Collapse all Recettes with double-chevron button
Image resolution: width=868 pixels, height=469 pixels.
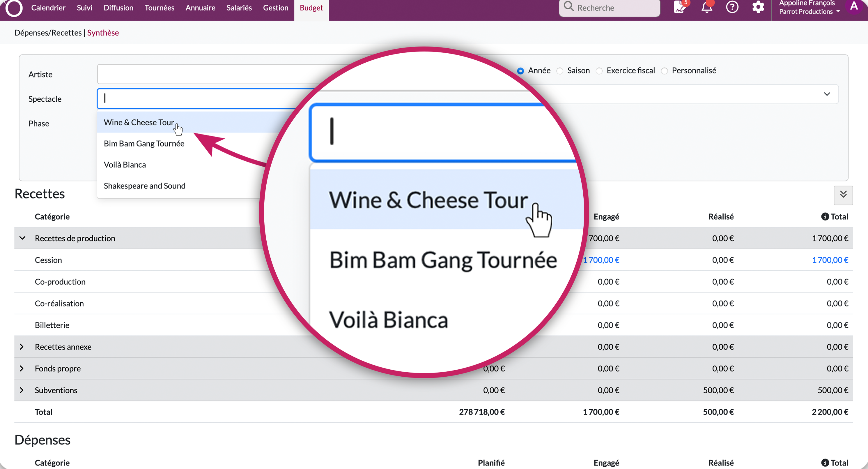coord(843,195)
